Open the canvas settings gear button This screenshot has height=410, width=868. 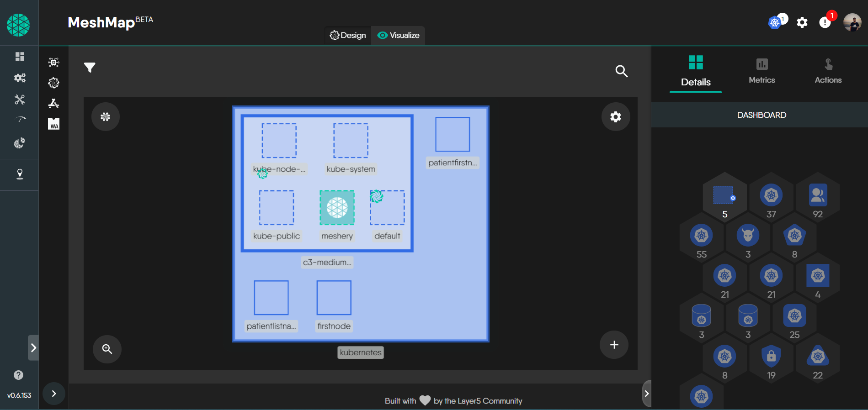tap(616, 117)
